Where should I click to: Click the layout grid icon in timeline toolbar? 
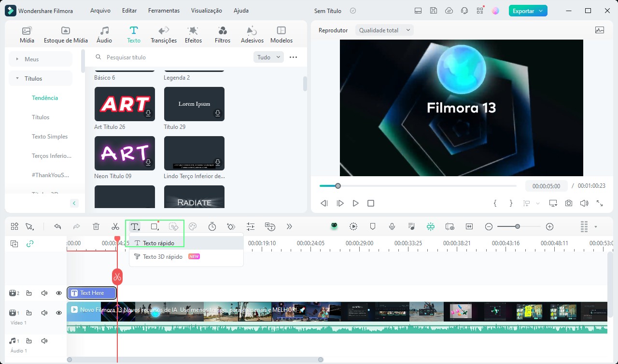click(x=14, y=226)
